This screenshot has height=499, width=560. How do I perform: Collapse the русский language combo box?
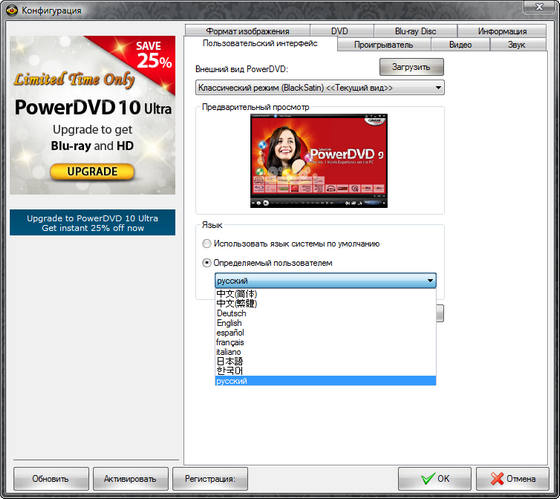(x=325, y=281)
